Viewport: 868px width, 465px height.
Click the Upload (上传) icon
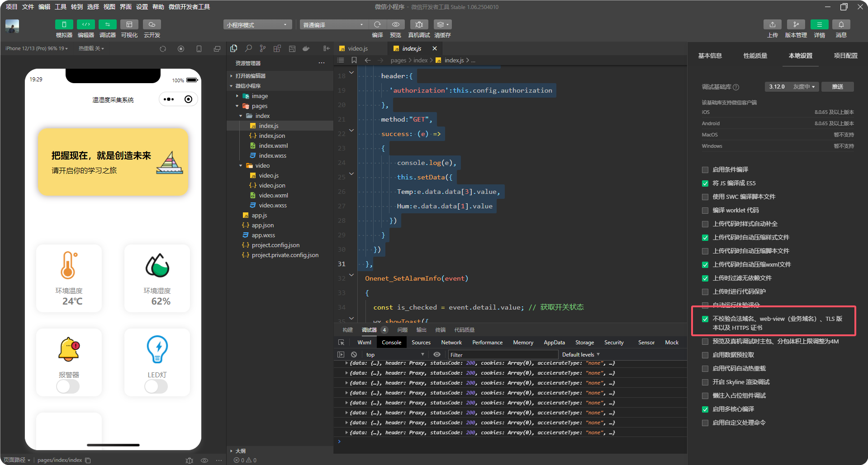(772, 24)
